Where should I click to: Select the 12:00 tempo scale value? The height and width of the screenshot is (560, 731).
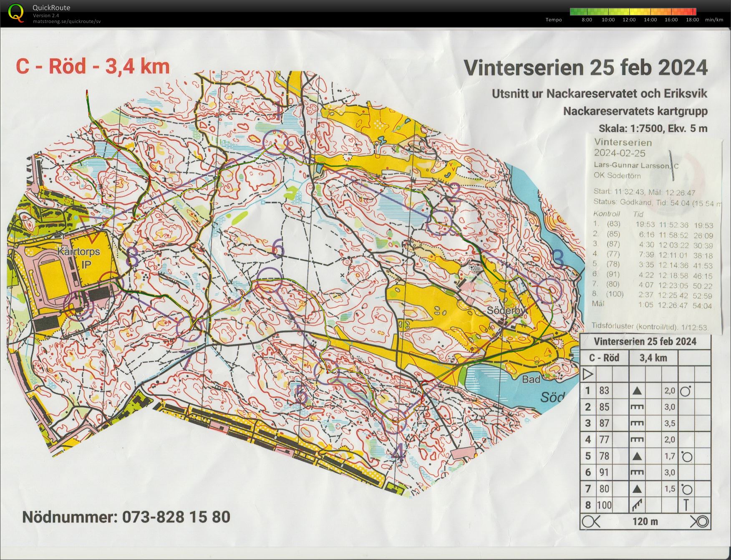pyautogui.click(x=629, y=20)
